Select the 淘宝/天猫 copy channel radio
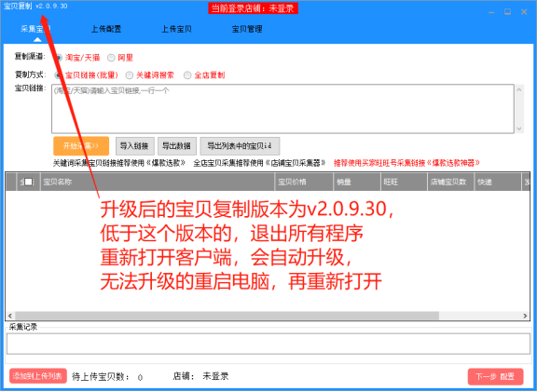The width and height of the screenshot is (537, 392). (x=59, y=58)
